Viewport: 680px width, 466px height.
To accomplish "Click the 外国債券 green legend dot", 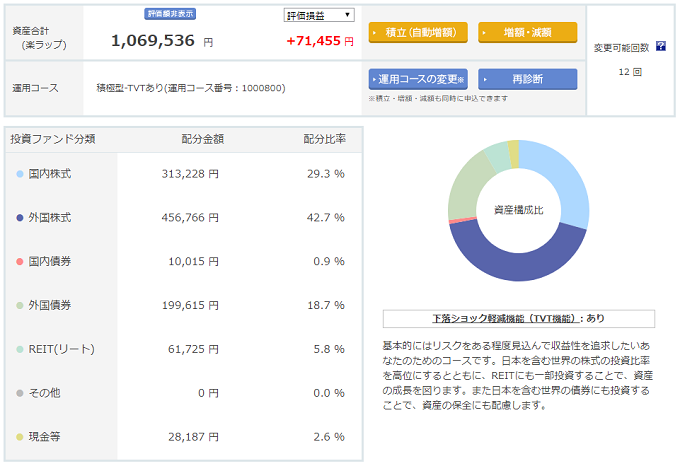I will coord(20,305).
